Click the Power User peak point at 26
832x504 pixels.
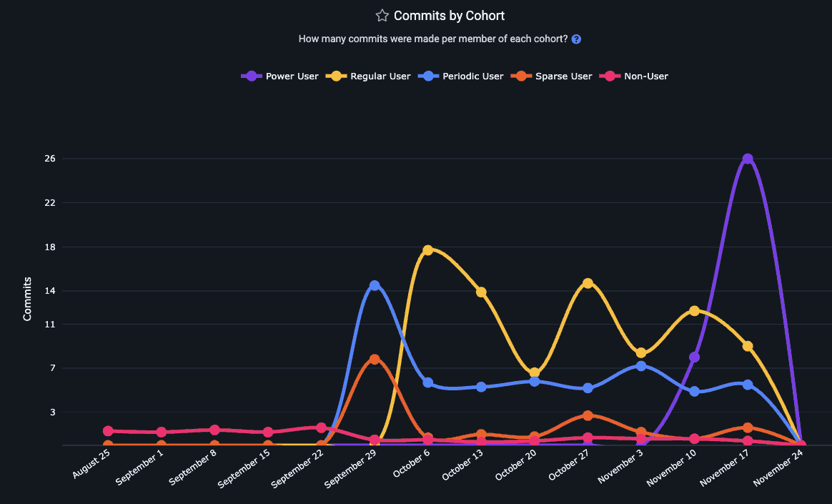click(x=748, y=159)
